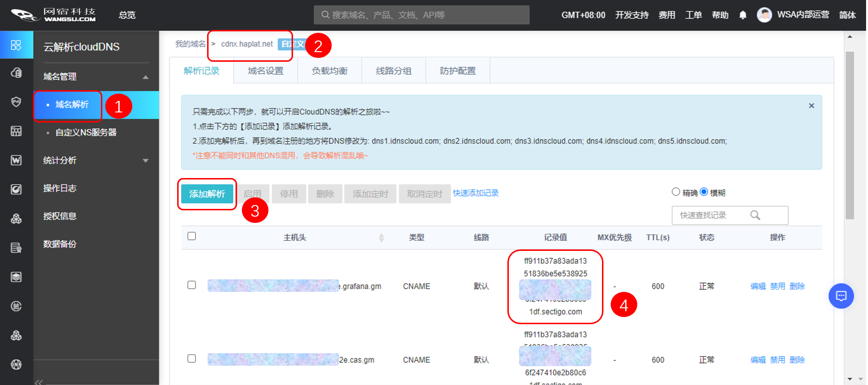Open the gauge dial icon in the sidebar
The width and height of the screenshot is (868, 385).
(x=16, y=189)
